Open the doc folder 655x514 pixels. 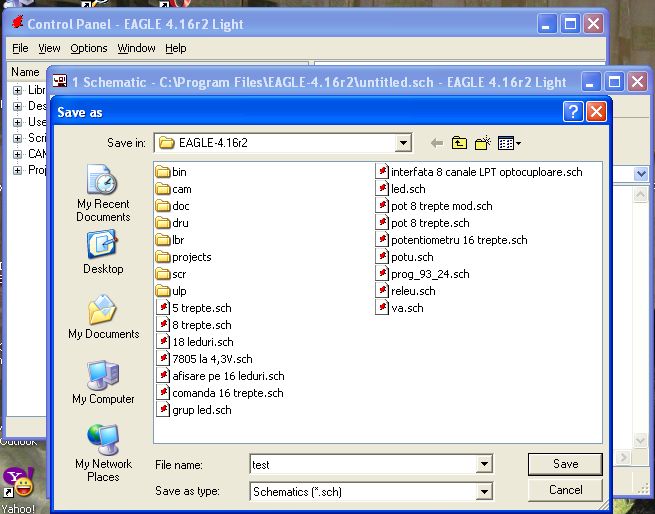pyautogui.click(x=173, y=206)
